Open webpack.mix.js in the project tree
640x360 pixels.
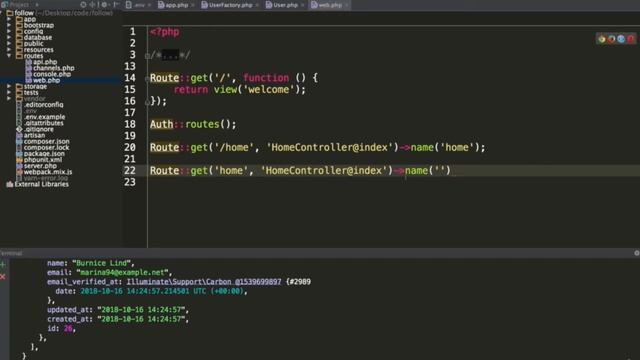pyautogui.click(x=48, y=172)
